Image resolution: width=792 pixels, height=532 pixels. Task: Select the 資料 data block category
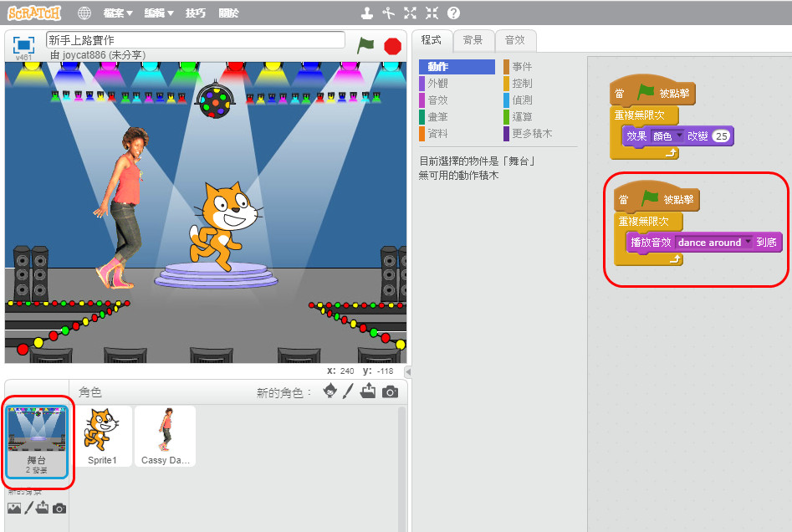457,133
